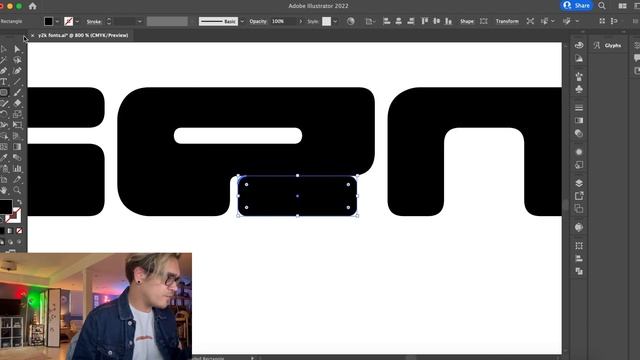Click the Isolate Selected Object icon
Screen dimensions: 640x360
coord(530,21)
